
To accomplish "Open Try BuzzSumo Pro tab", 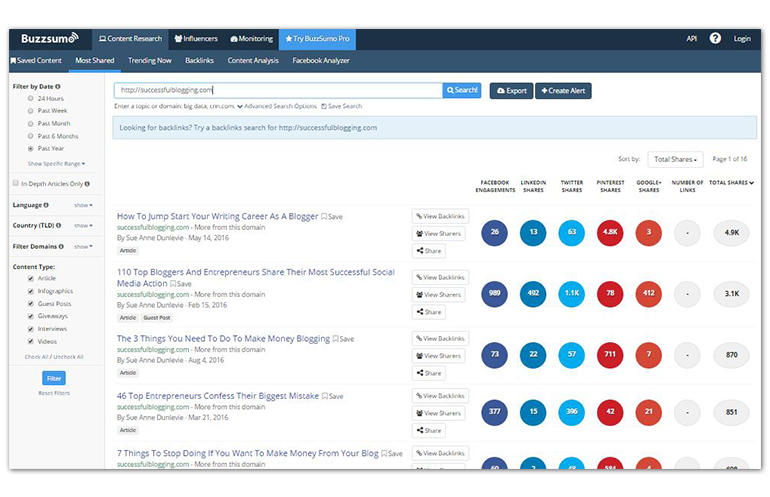I will [x=317, y=39].
